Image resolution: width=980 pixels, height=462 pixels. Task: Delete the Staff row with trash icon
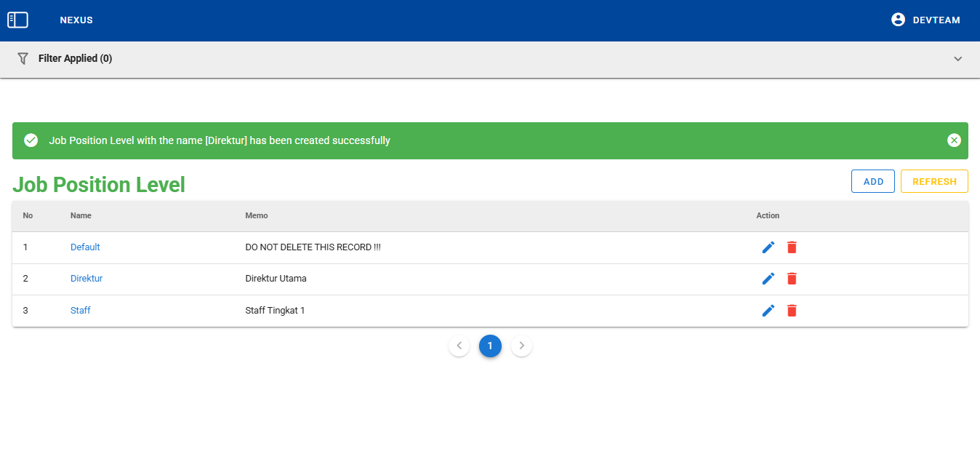coord(792,311)
